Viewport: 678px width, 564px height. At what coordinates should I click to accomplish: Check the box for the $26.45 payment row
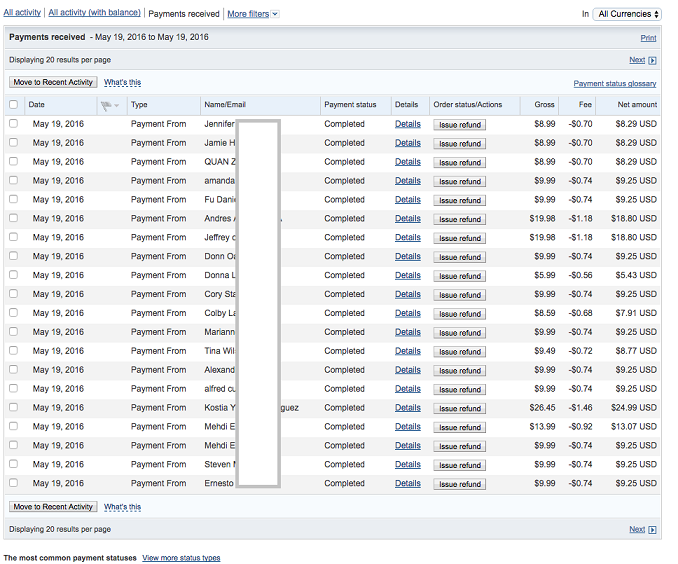click(14, 408)
